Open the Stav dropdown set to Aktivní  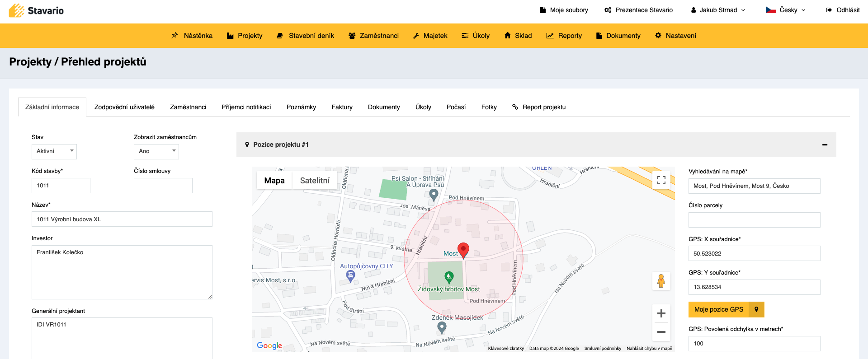54,151
